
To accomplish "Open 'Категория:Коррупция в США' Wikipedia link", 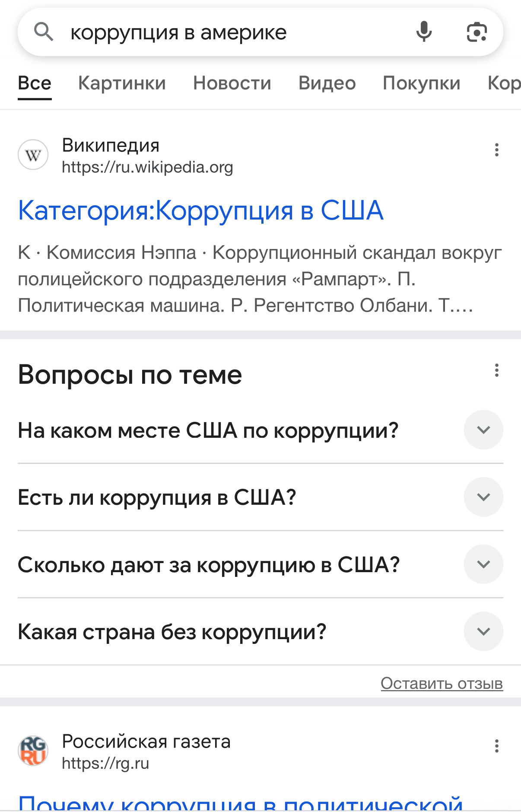I will pyautogui.click(x=200, y=210).
